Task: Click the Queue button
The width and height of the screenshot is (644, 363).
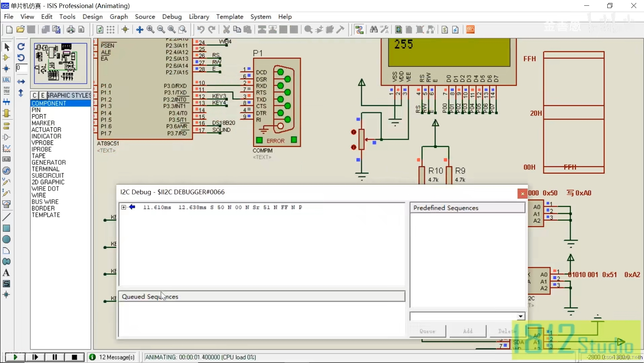Action: click(x=427, y=331)
